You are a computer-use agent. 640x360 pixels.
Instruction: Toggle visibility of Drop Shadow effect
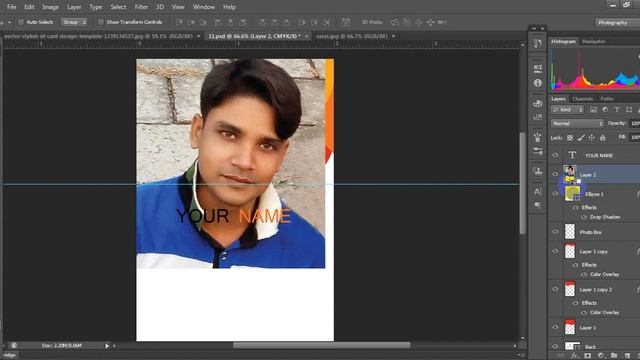(x=584, y=217)
